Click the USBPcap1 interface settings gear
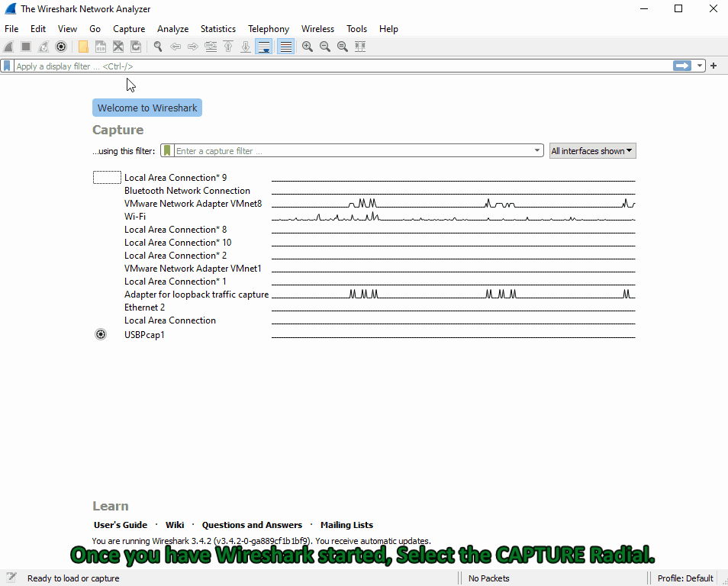This screenshot has height=586, width=728. [101, 334]
